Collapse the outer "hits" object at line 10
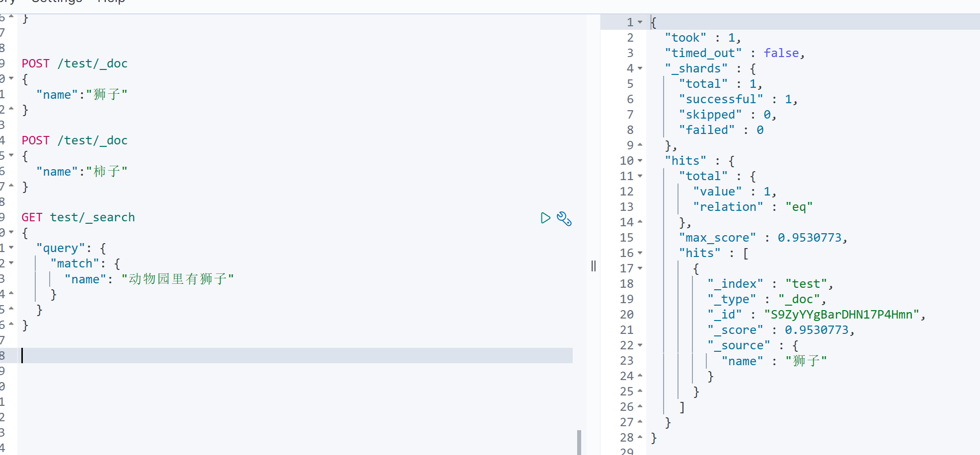 point(640,161)
